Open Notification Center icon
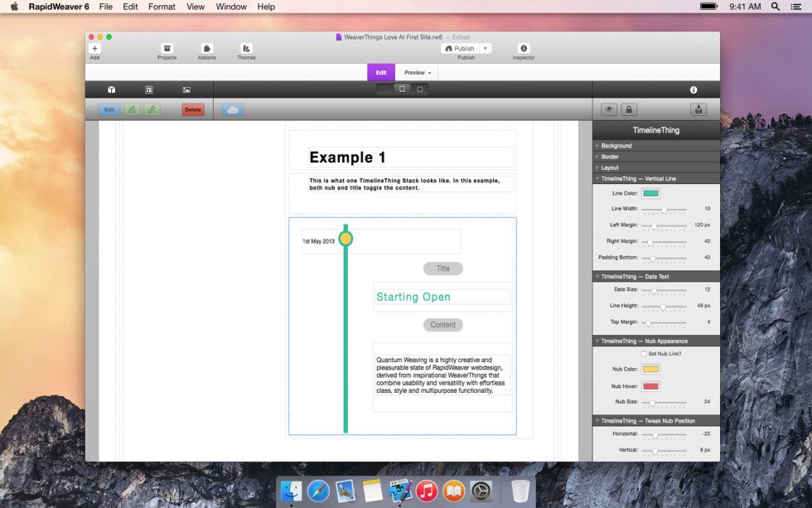This screenshot has height=508, width=812. pyautogui.click(x=796, y=7)
